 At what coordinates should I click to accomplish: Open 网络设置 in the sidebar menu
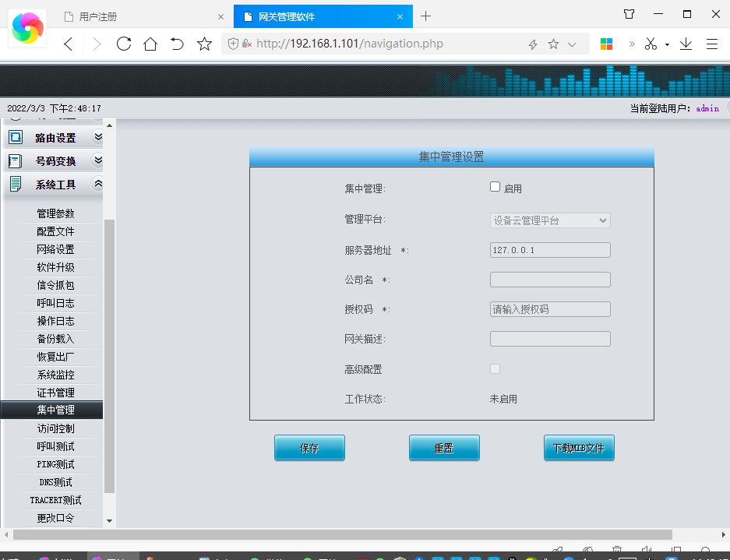point(55,249)
